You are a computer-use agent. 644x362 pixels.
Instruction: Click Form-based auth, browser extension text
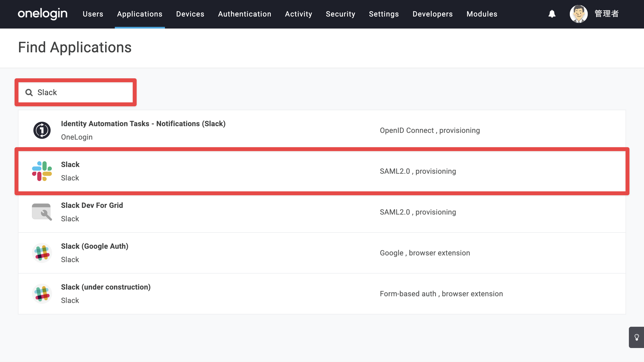click(x=441, y=294)
